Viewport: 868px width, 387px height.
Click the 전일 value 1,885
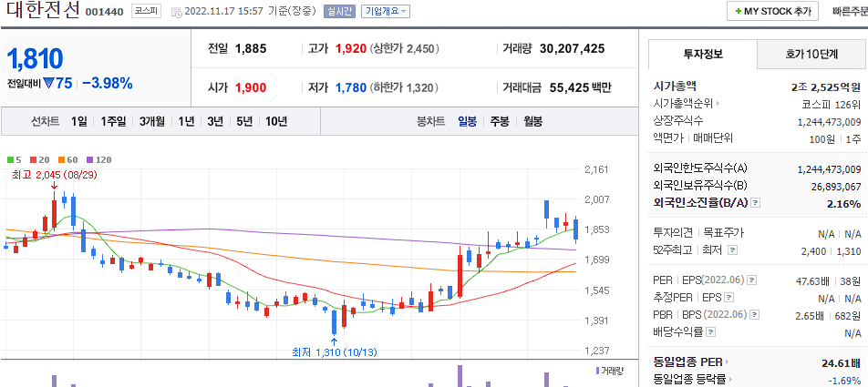point(251,48)
